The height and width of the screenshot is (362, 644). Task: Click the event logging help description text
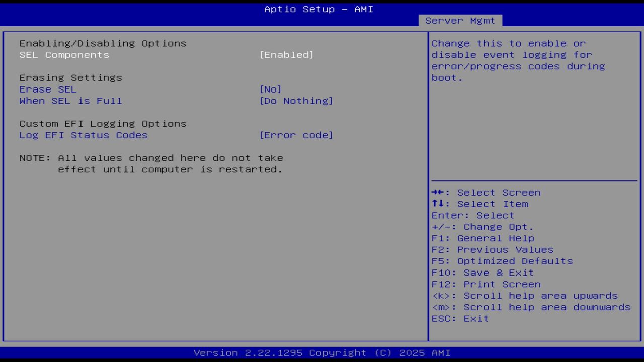518,60
